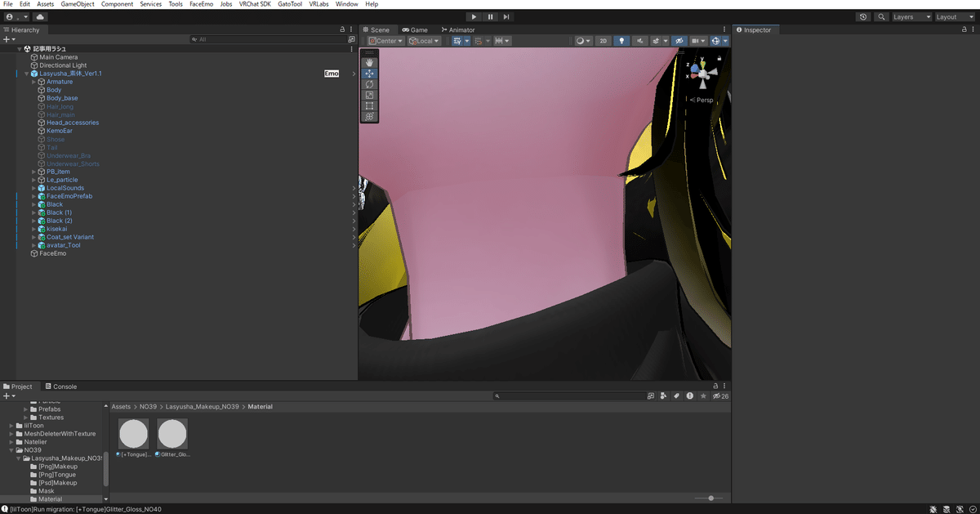Open the draw mode shading dropdown
The width and height of the screenshot is (980, 514).
click(x=583, y=41)
